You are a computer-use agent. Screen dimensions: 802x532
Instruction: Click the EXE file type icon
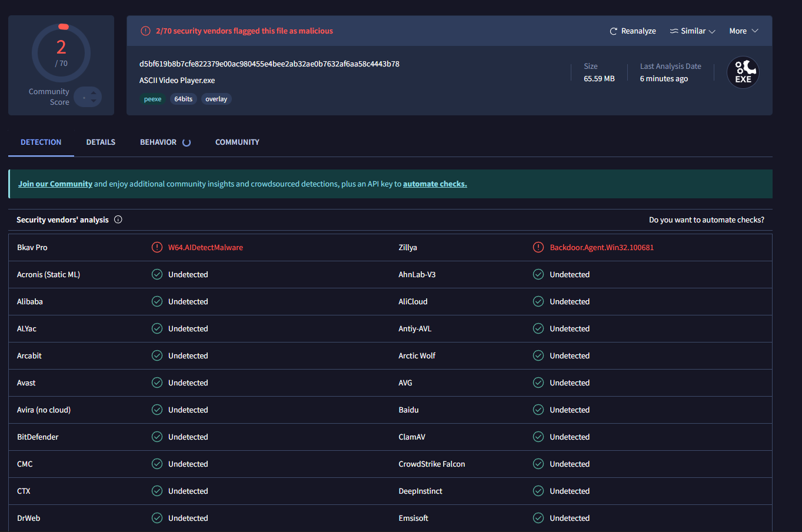click(x=743, y=72)
